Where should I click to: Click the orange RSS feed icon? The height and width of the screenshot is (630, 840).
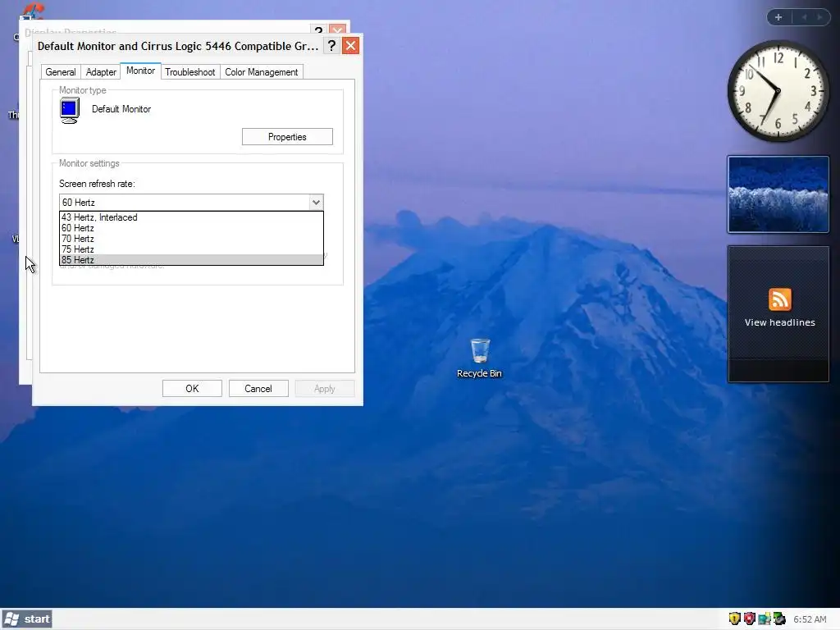pos(779,299)
